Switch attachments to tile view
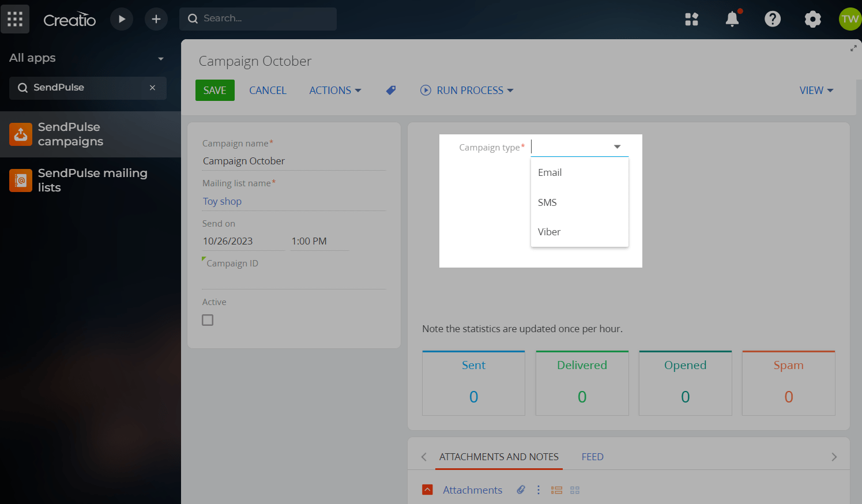Viewport: 862px width, 504px height. pos(575,490)
